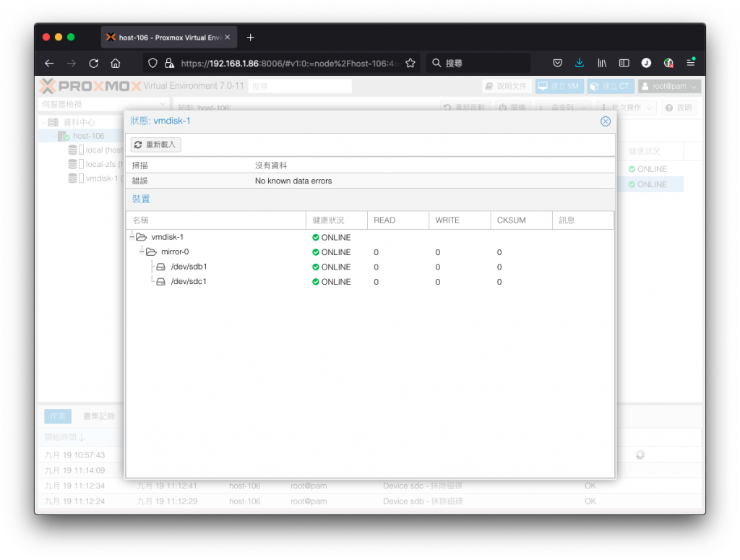Select the host-106 node in the tree
This screenshot has width=740, height=560.
[89, 136]
